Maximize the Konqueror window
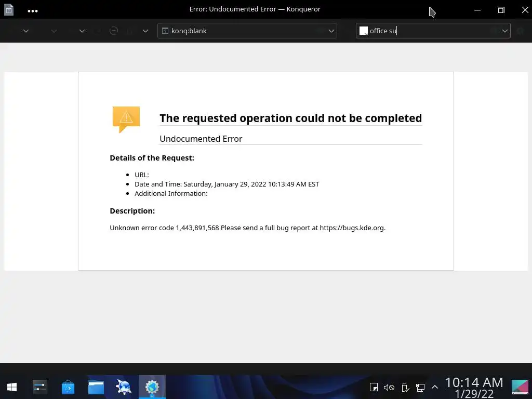 click(501, 10)
